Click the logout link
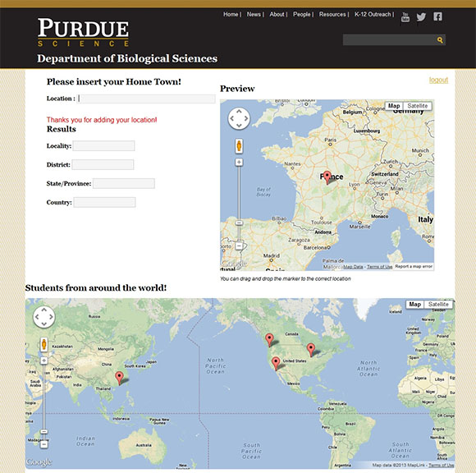 pos(438,80)
